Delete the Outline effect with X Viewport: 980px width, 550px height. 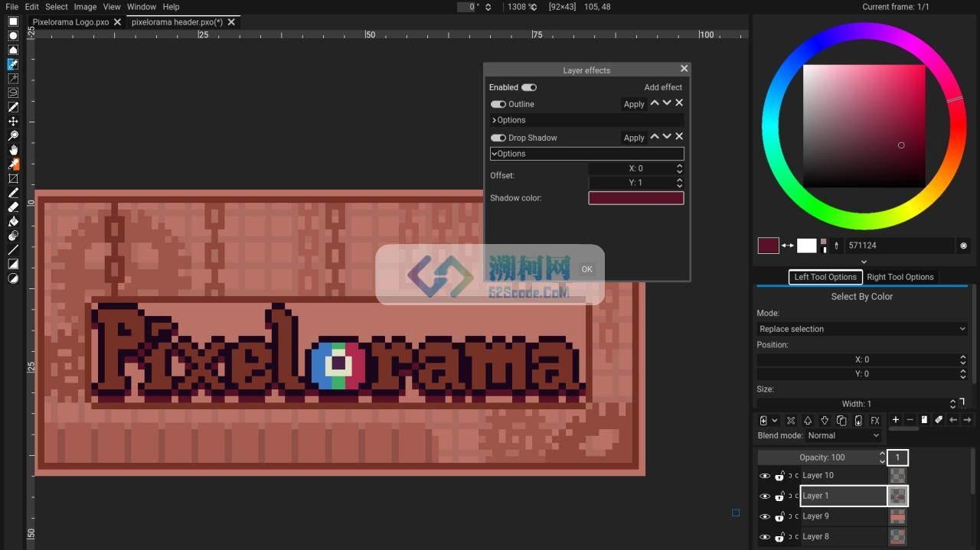(679, 103)
